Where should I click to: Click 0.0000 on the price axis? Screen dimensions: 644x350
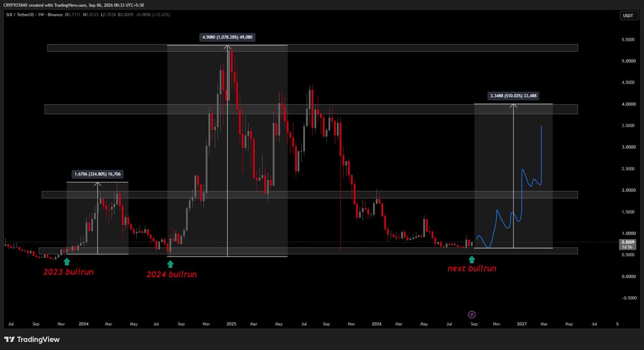point(627,276)
